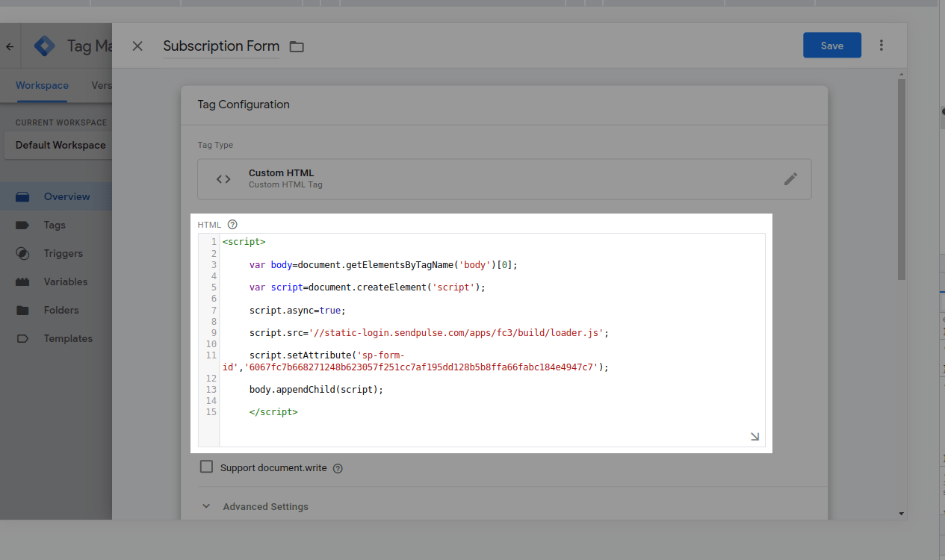Screen dimensions: 945x560
Task: Open the Default Workspace selector
Action: point(60,145)
